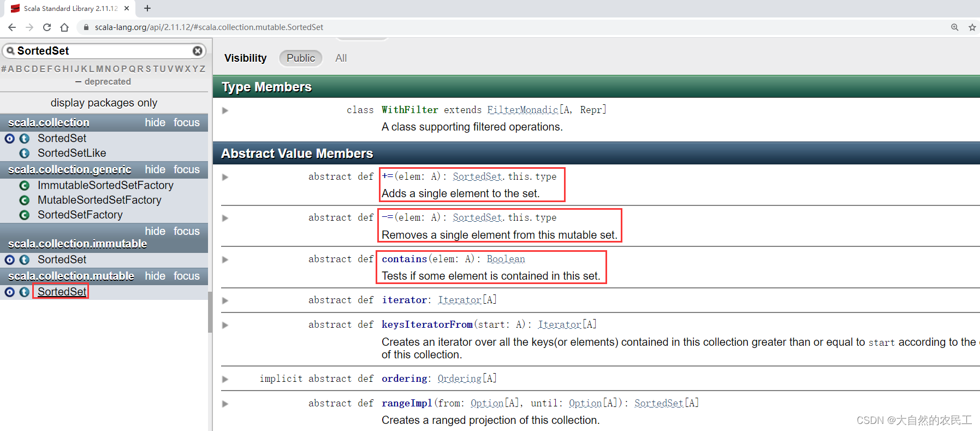Expand the += method details
Screen dimensions: 980x431
225,177
